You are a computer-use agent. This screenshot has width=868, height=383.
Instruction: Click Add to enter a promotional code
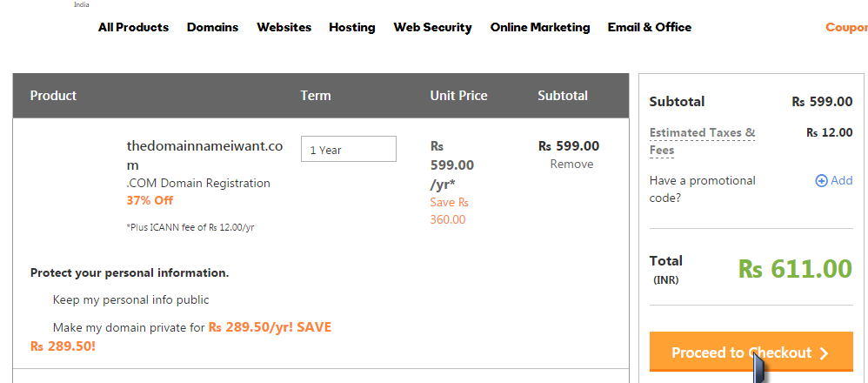(x=841, y=181)
